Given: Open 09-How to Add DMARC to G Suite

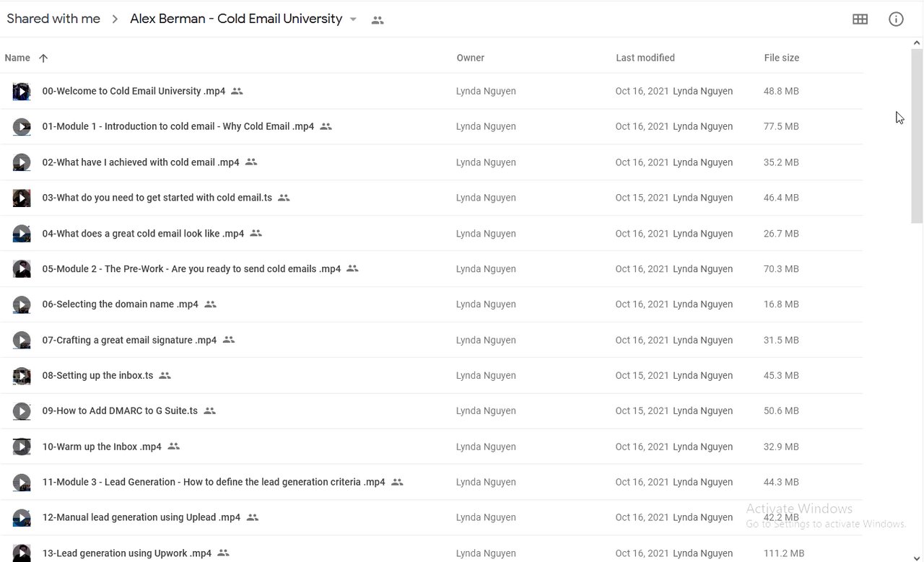Looking at the screenshot, I should [120, 411].
